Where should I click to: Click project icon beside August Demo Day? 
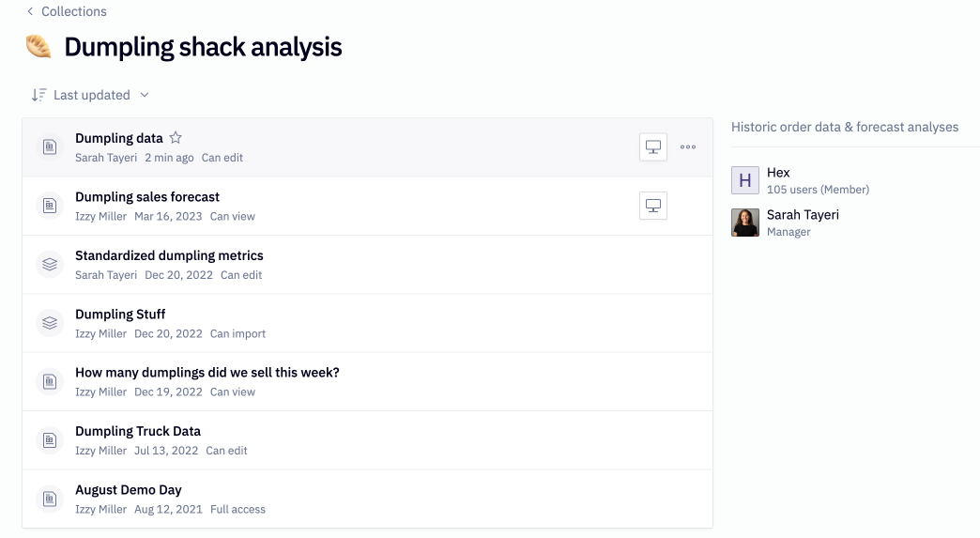pos(50,499)
